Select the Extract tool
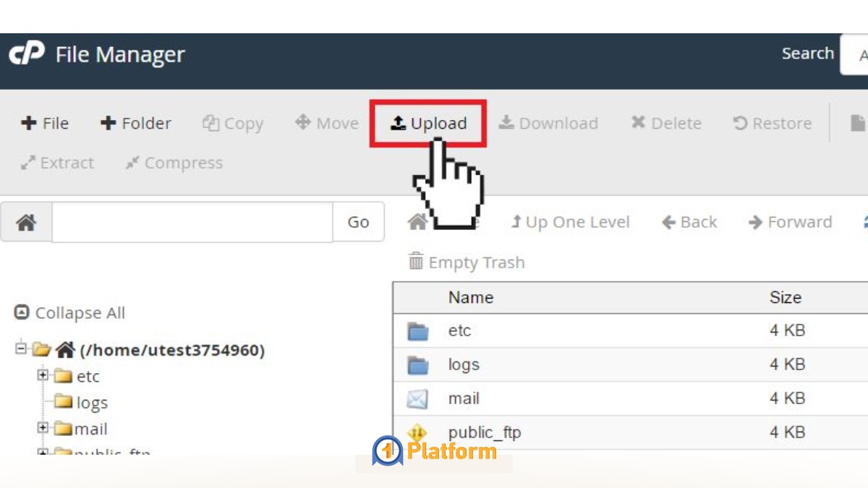This screenshot has width=868, height=488. click(x=57, y=163)
